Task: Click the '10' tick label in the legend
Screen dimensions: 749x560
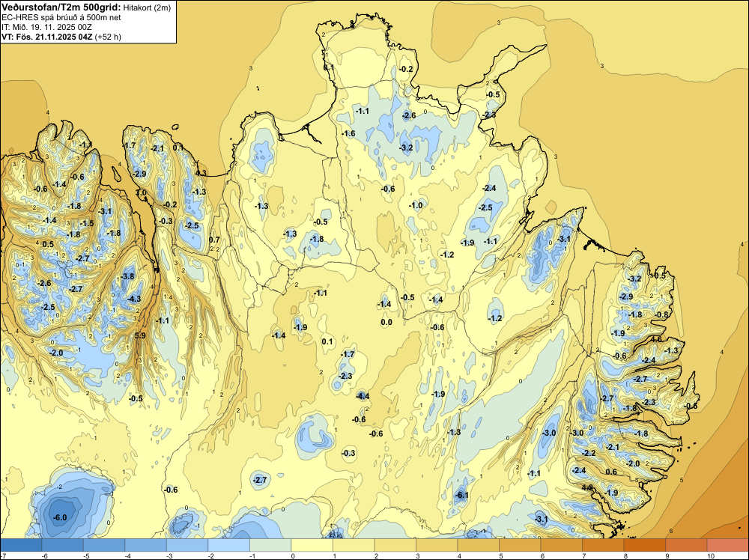Action: click(x=710, y=556)
